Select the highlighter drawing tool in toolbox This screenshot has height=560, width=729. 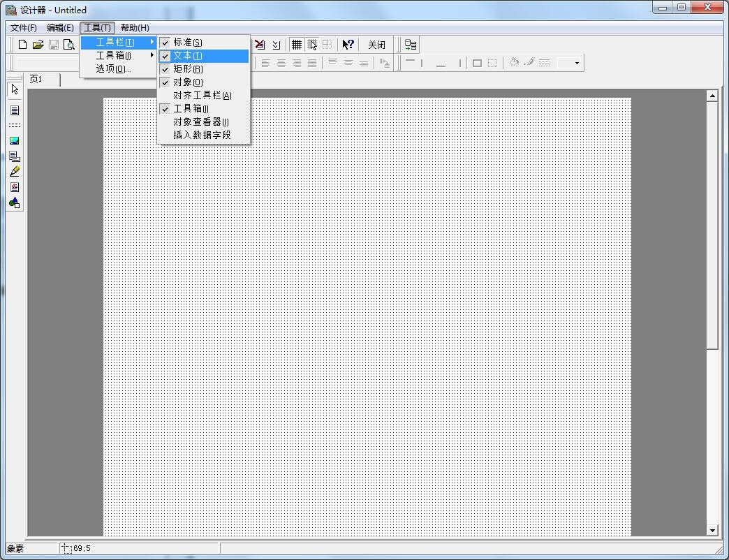(15, 172)
